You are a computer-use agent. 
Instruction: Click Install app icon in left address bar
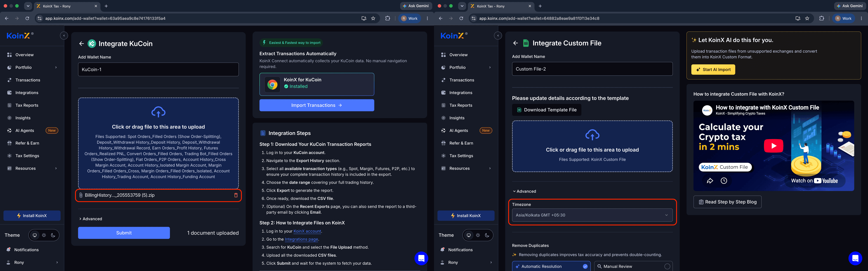coord(363,19)
